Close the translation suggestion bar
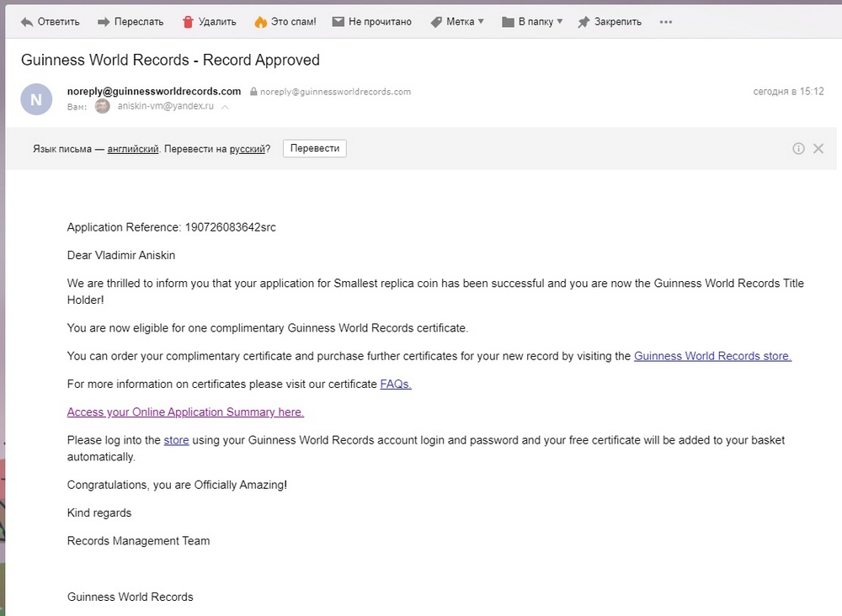 (x=818, y=149)
